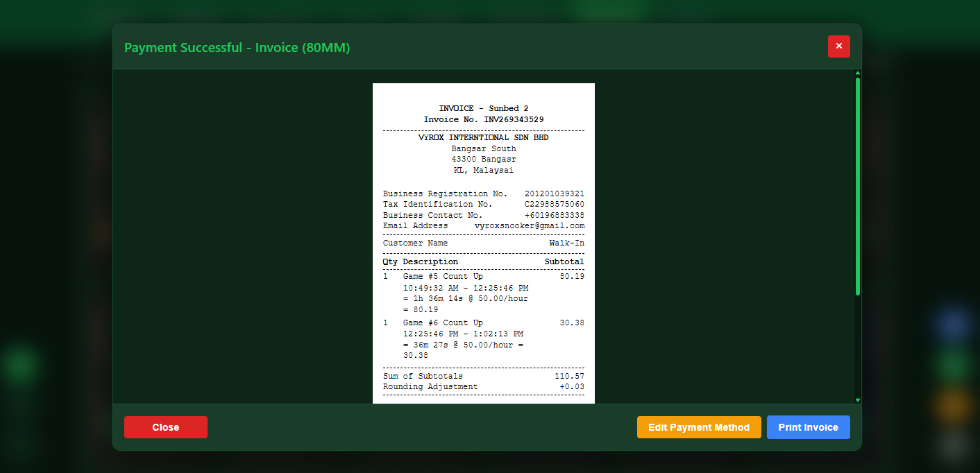
Task: Open Edit Payment Method
Action: pos(698,427)
